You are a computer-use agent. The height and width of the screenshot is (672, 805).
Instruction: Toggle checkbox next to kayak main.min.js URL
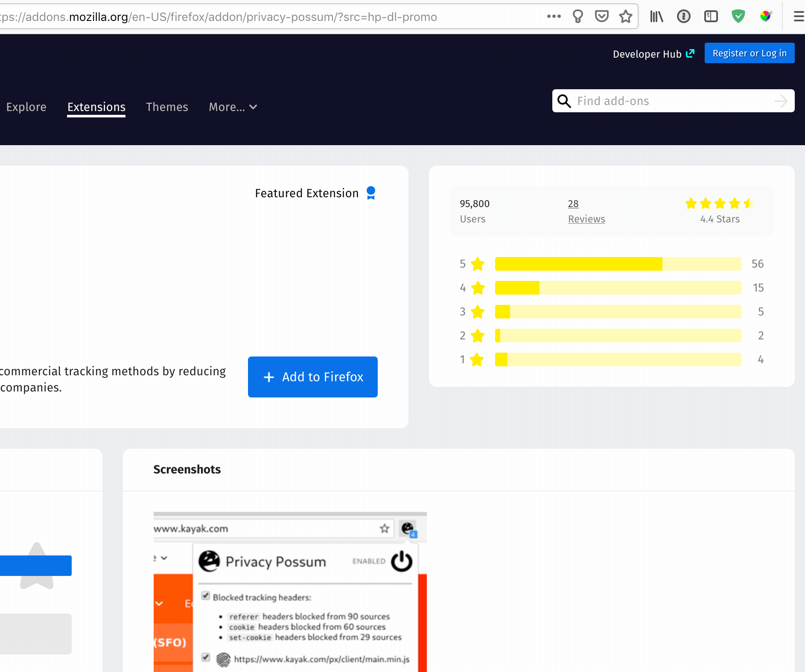click(206, 657)
